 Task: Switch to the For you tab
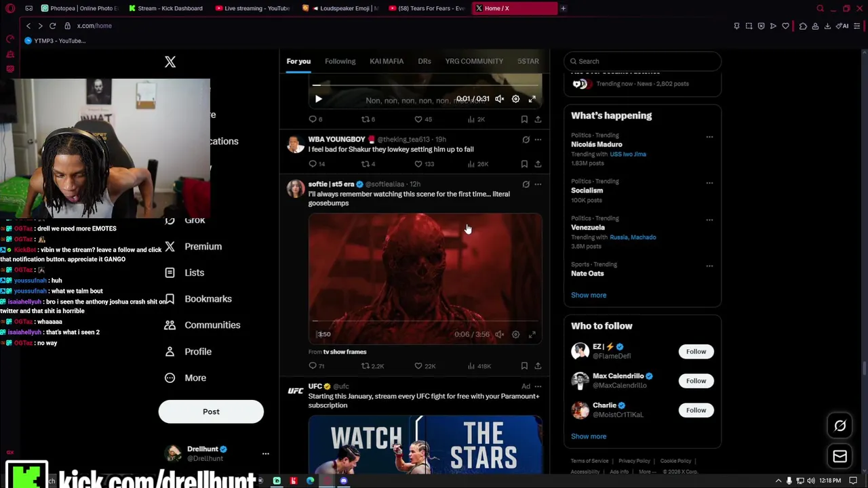point(298,61)
